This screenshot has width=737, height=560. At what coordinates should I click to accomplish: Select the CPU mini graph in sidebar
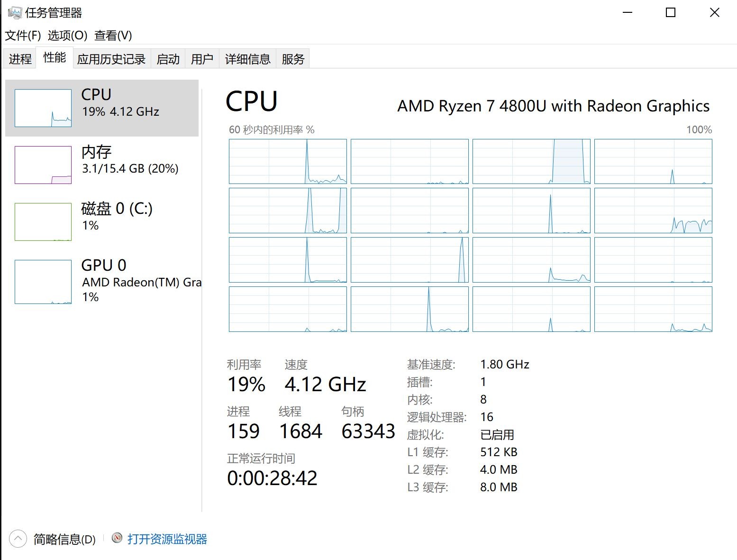tap(43, 108)
